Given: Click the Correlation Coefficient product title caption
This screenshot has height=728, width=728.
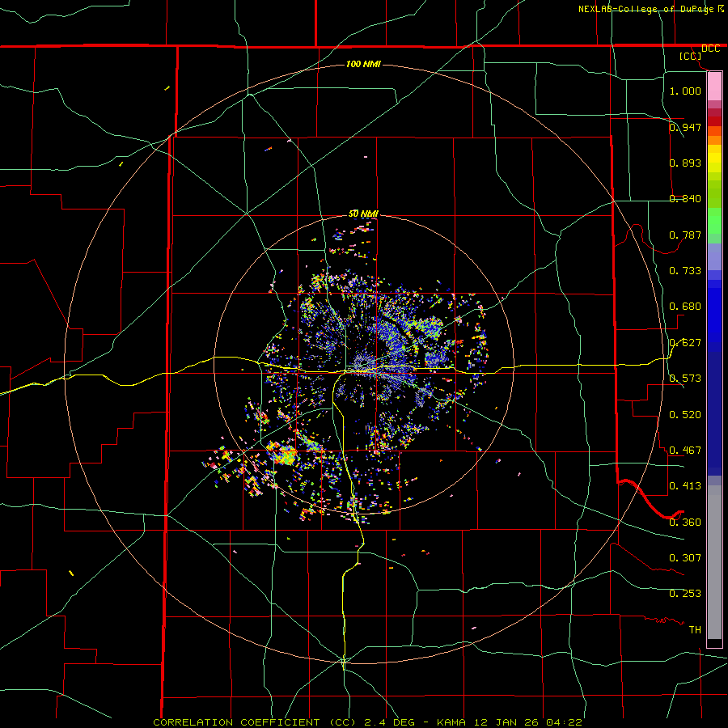Looking at the screenshot, I should tap(367, 722).
